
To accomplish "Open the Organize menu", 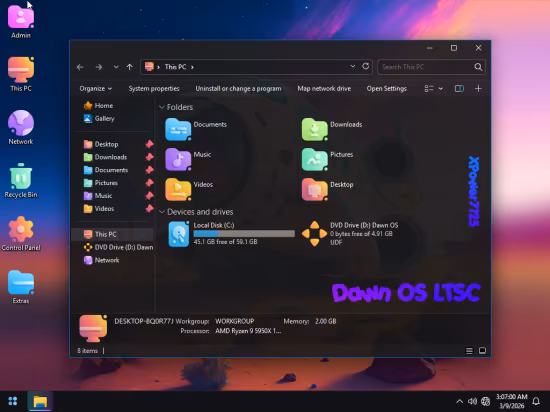I will [95, 89].
